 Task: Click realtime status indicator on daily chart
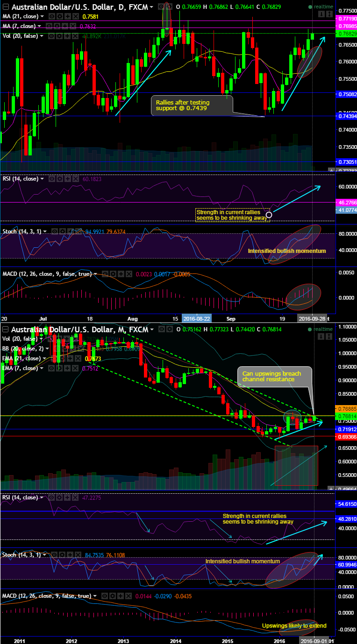[321, 7]
